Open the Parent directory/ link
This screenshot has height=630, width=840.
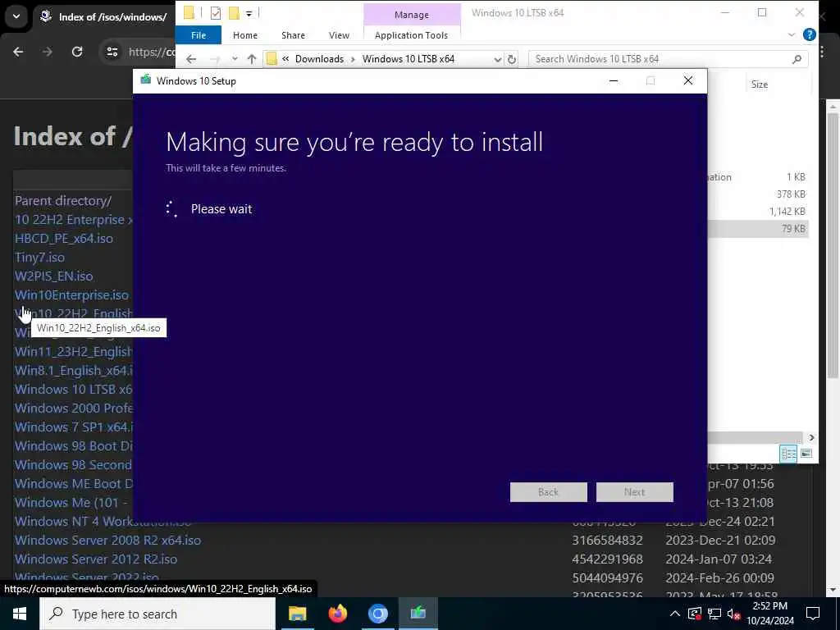click(x=62, y=201)
